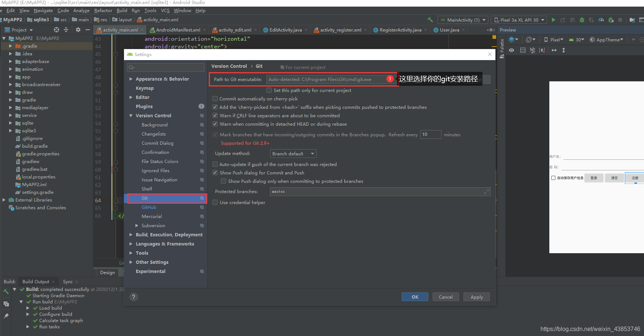Click Build window hammer icon on left

pyautogui.click(x=6, y=291)
